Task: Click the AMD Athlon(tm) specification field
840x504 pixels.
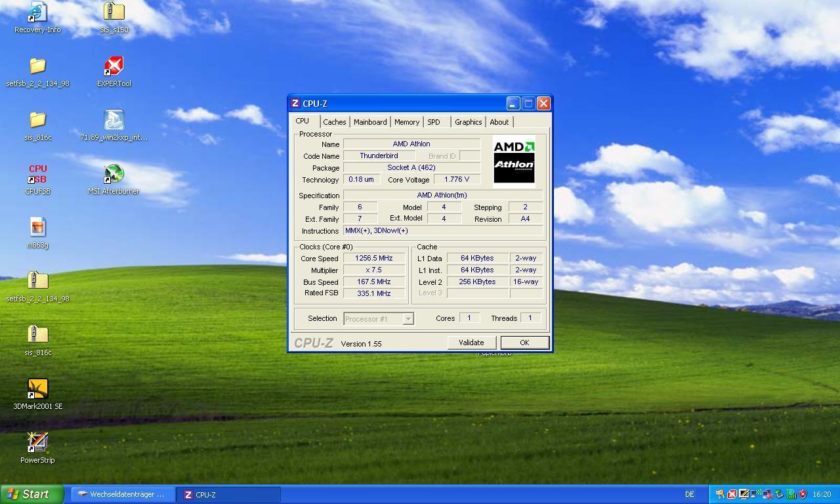Action: pos(442,195)
